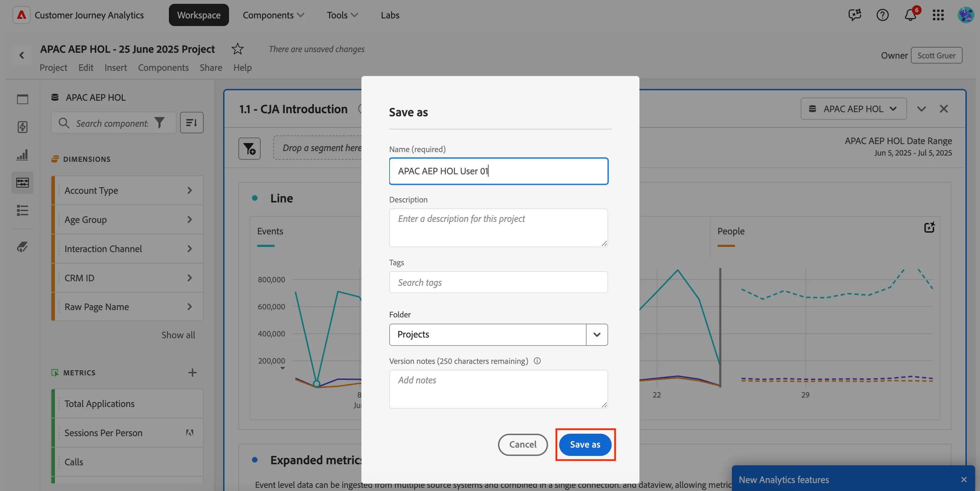980x491 pixels.
Task: Open the APAC AEP HOL data view dropdown
Action: pos(853,109)
